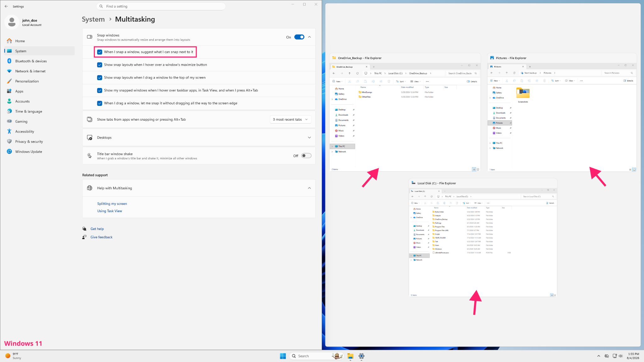Go to Network & internet settings

pos(40,71)
